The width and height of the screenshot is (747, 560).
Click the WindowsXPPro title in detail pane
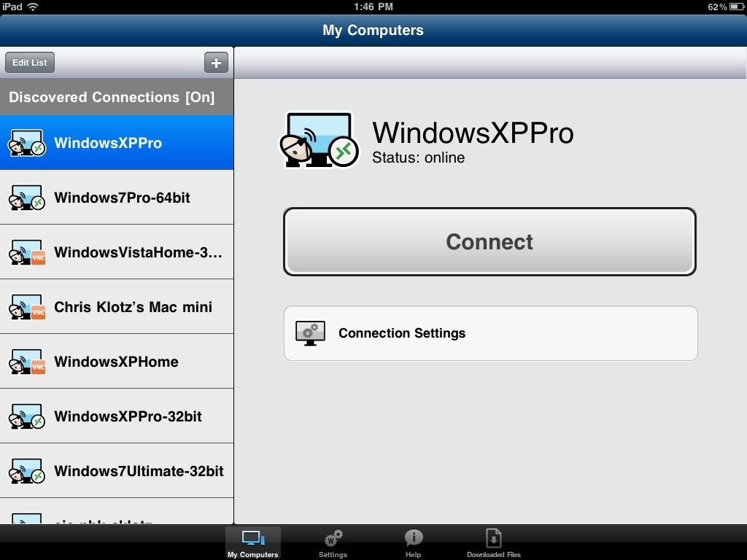click(x=473, y=133)
